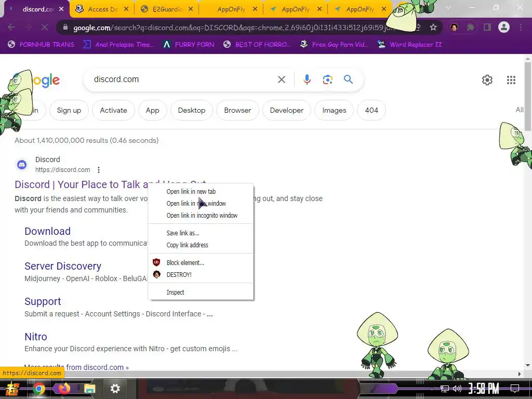
Task: Select the Browser filter chip
Action: tap(237, 110)
